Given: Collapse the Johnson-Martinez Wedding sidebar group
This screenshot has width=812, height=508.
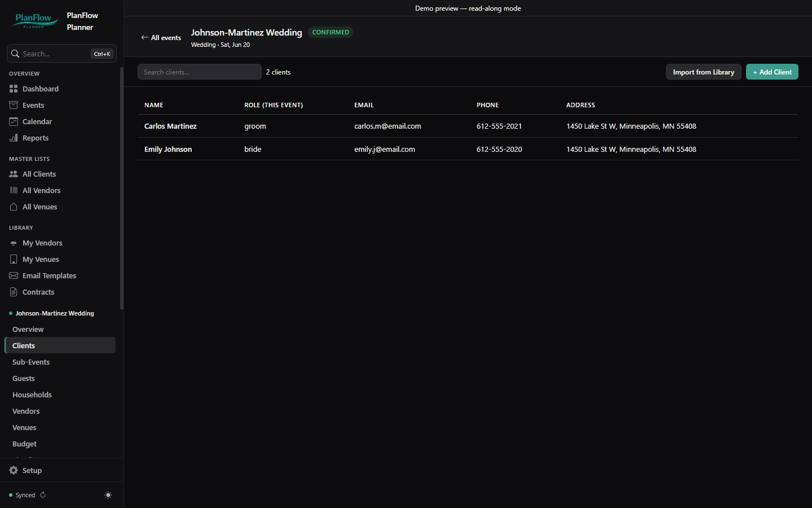Looking at the screenshot, I should click(55, 313).
